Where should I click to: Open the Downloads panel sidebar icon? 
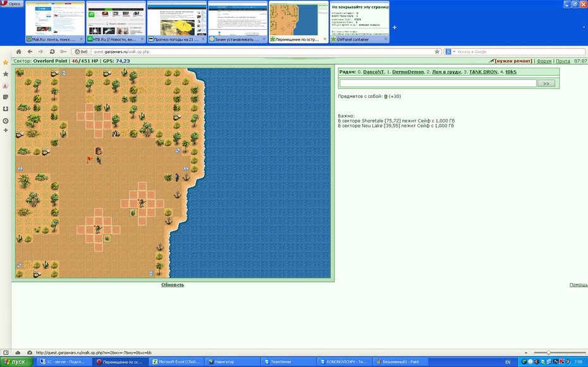pyautogui.click(x=5, y=109)
